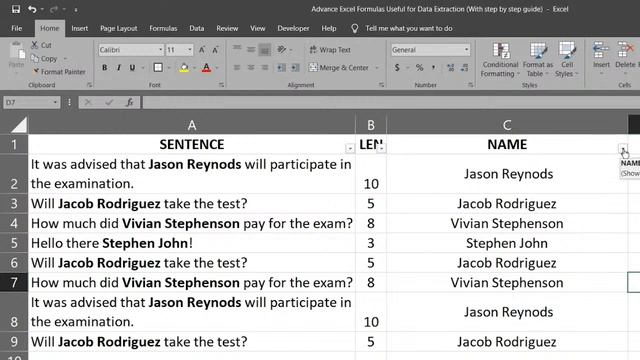Open Conditional Formatting menu
640x360 pixels.
click(x=500, y=60)
